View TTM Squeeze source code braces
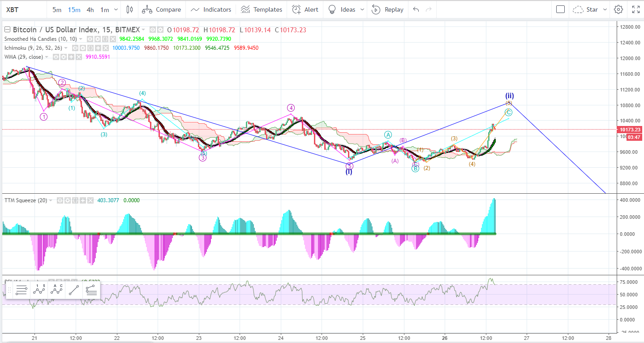The width and height of the screenshot is (644, 343). tap(75, 200)
